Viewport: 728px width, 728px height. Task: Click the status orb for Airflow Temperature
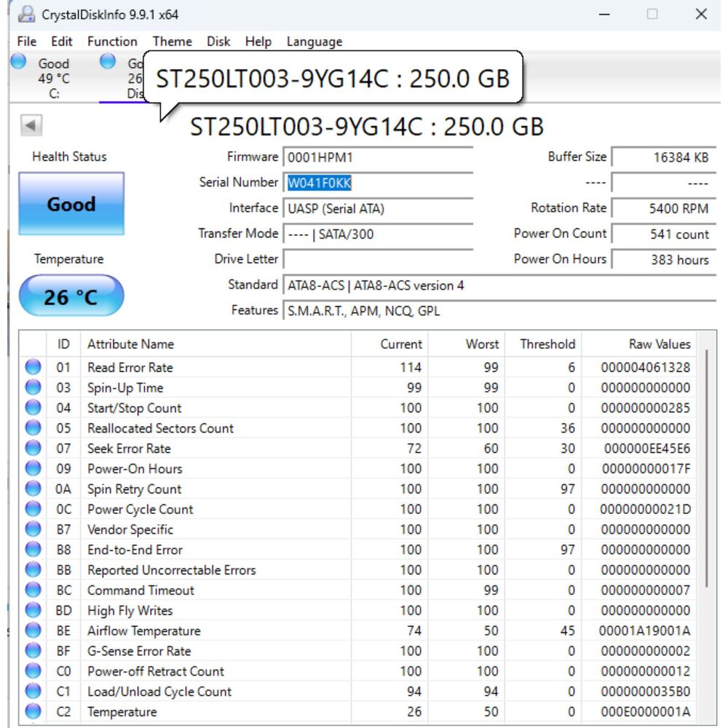point(33,630)
